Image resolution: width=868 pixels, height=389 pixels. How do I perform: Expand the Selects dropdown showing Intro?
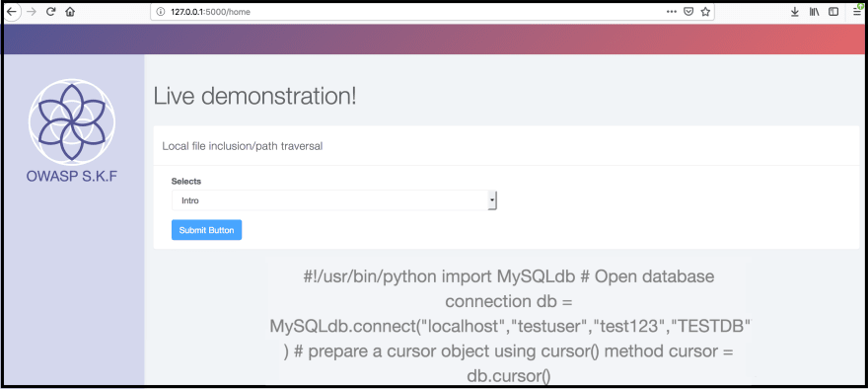point(333,200)
